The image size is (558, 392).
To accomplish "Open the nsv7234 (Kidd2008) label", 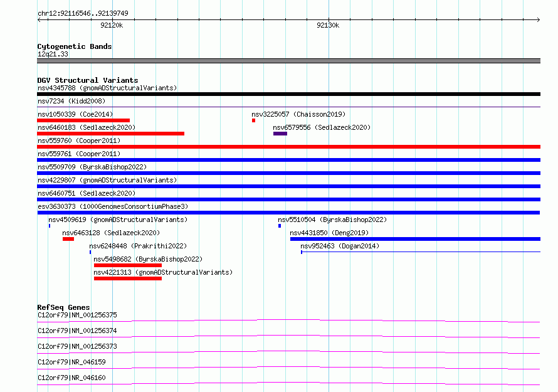I will [71, 101].
